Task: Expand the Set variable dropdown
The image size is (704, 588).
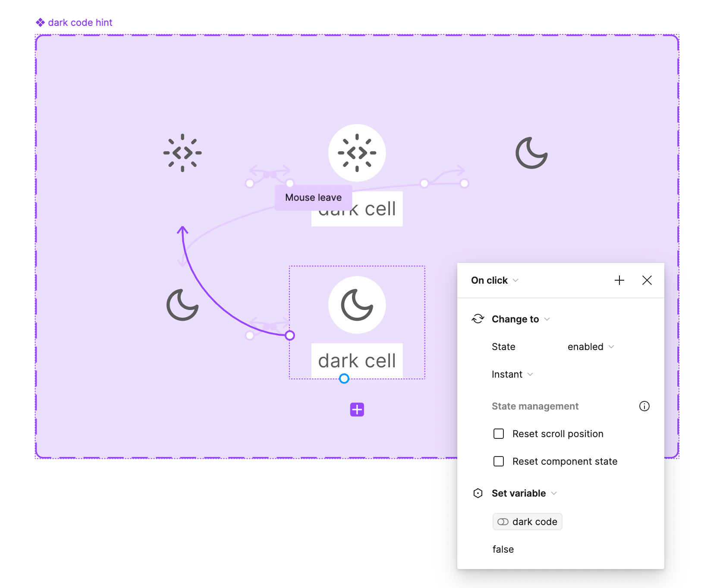Action: (524, 493)
